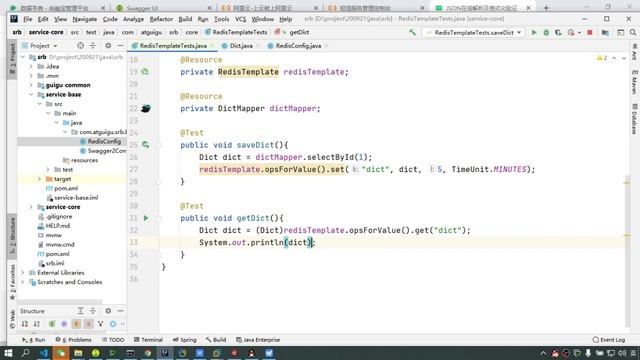Click the editor vertical scrollbar
This screenshot has height=360, width=640.
[627, 251]
